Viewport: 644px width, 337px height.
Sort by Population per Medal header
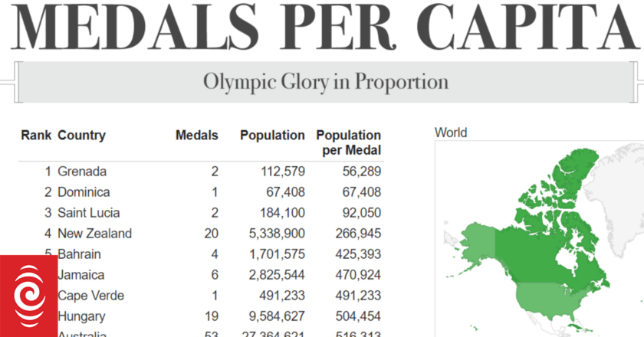tap(349, 142)
